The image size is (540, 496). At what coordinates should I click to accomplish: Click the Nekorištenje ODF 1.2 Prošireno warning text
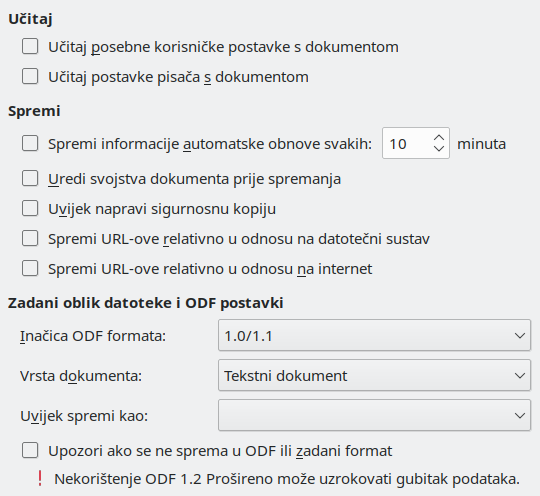tap(287, 479)
